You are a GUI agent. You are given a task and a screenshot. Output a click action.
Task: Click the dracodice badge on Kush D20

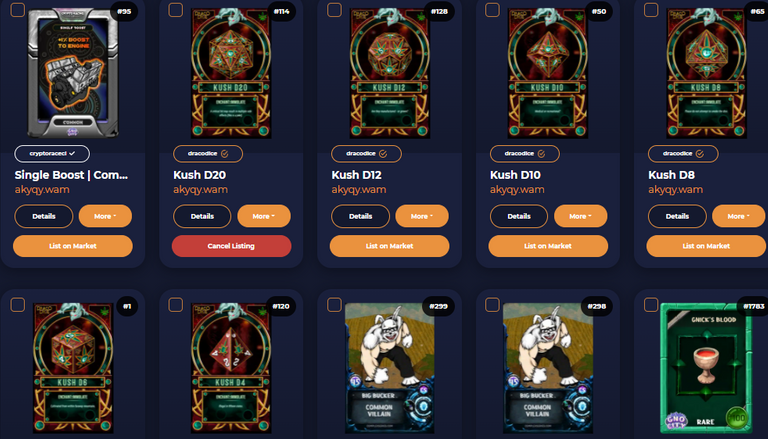point(208,153)
